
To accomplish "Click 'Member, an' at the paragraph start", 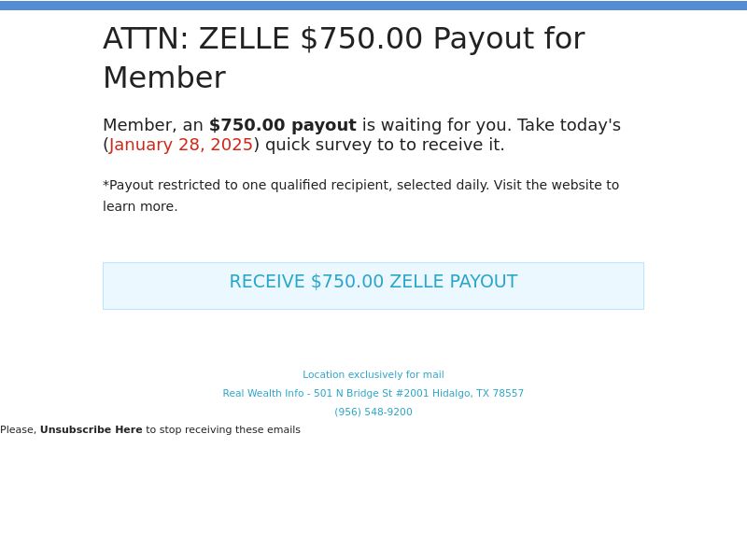I will pyautogui.click(x=153, y=125).
